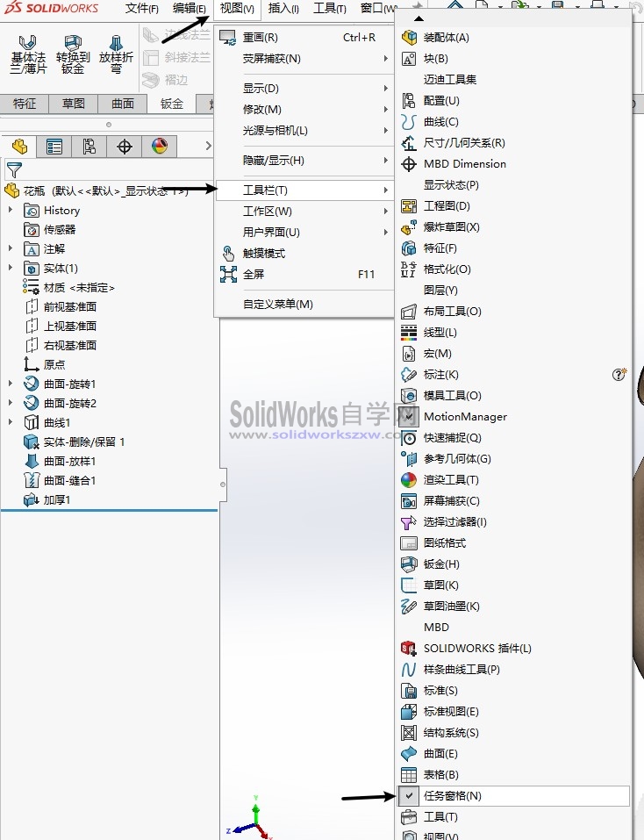Choose 线型(L) toolbar entry

(x=513, y=332)
